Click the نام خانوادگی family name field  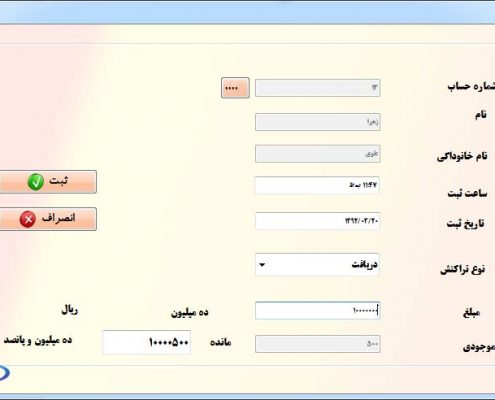coord(317,154)
